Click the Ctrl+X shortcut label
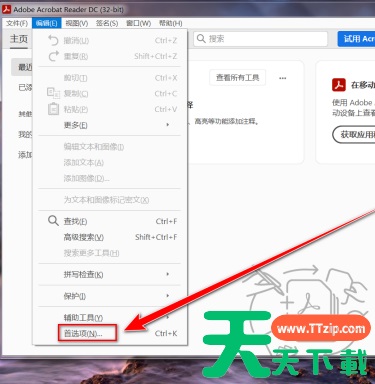This screenshot has height=384, width=375. (166, 78)
